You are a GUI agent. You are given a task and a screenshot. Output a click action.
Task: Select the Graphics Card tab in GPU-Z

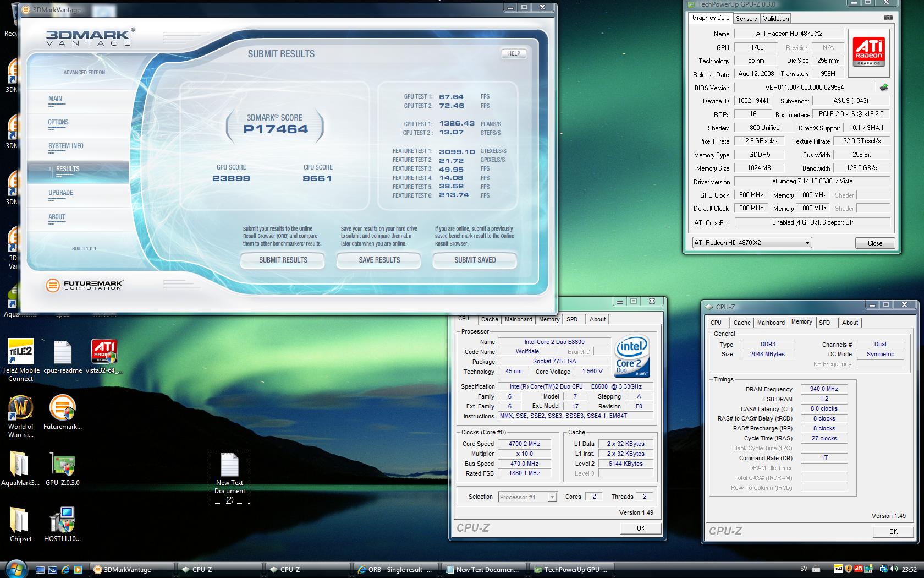711,18
